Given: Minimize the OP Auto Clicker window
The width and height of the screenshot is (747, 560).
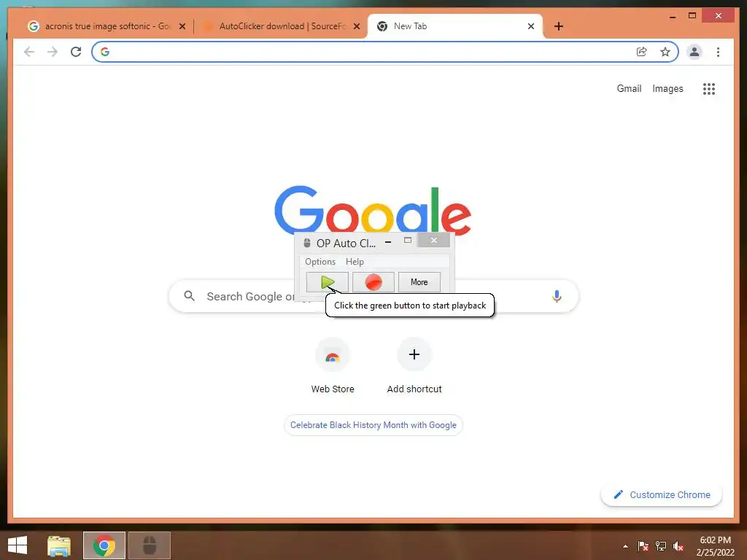Looking at the screenshot, I should [x=388, y=242].
